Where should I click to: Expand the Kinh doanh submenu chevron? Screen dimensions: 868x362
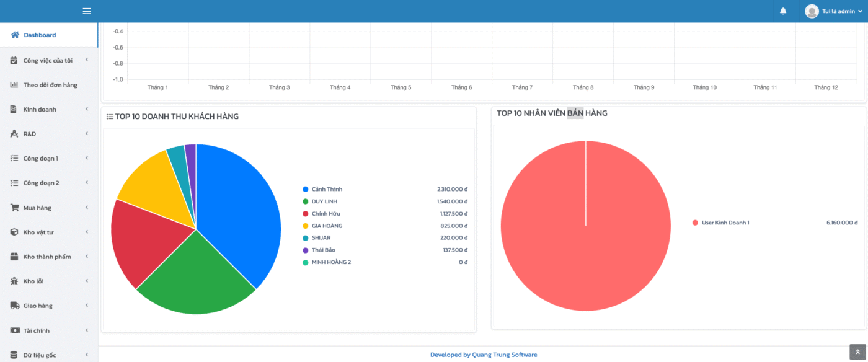coord(87,109)
